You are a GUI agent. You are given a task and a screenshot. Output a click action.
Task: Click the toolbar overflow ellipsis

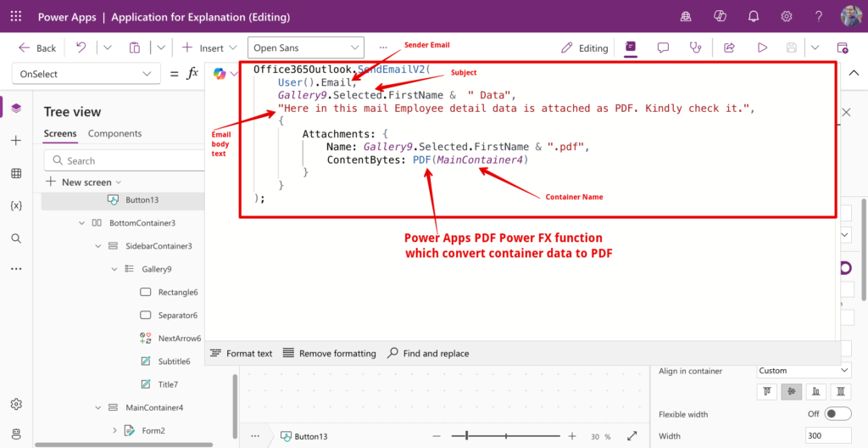pos(383,48)
